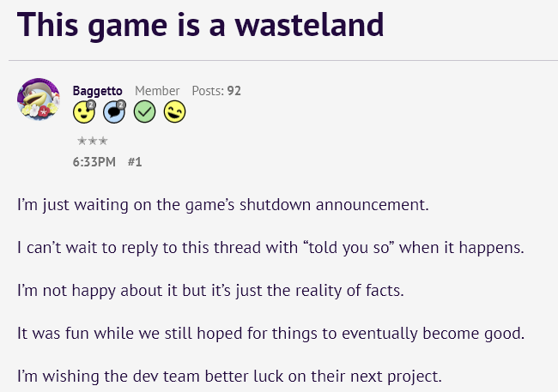Viewport: 558px width, 392px height.
Task: Click the #1 post number permalink
Action: pyautogui.click(x=134, y=160)
